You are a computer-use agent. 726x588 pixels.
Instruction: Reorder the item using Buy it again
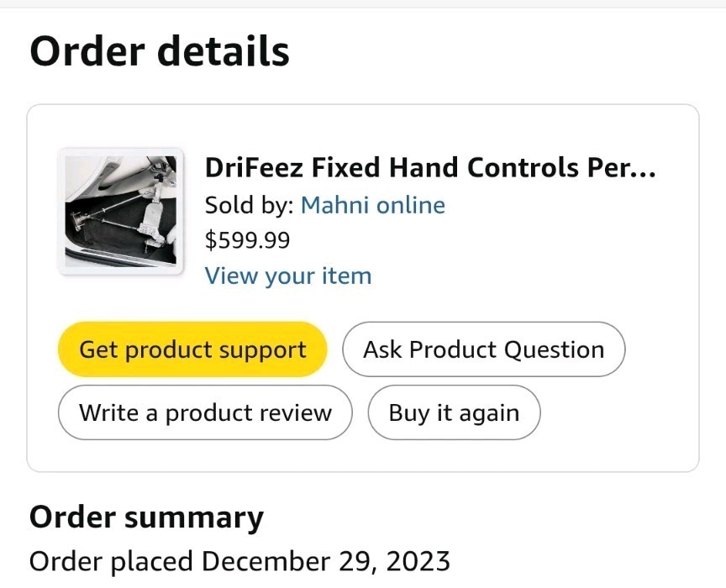454,412
